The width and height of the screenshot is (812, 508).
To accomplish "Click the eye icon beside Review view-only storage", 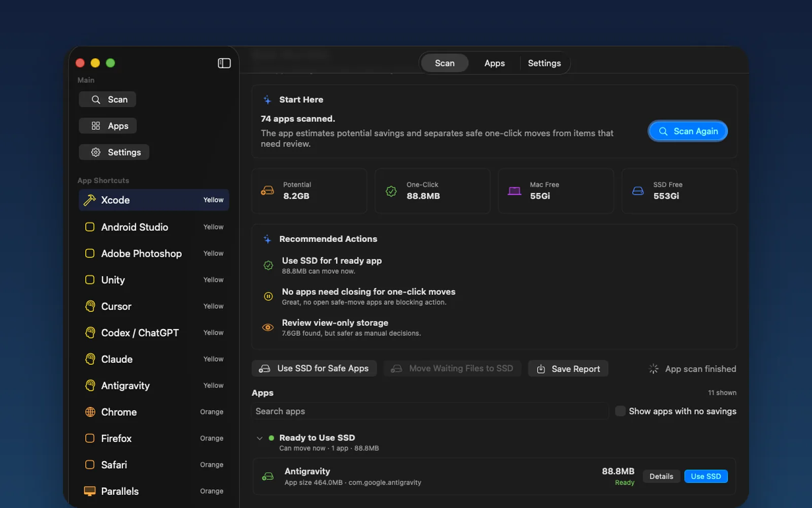I will click(268, 328).
